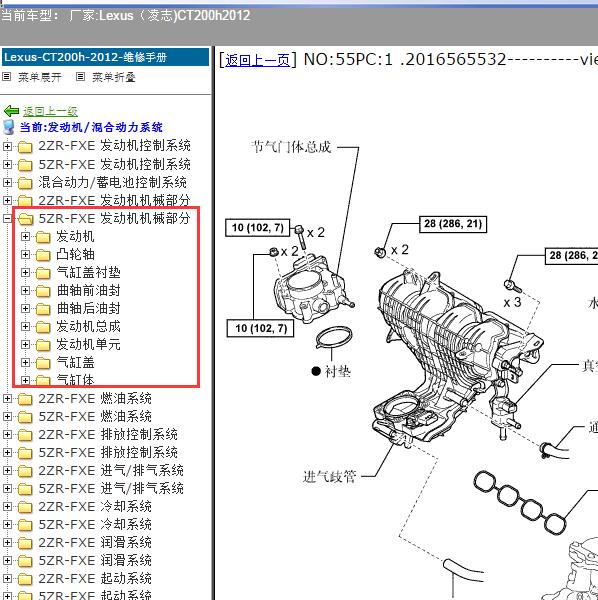Click the green back arrow icon
598x600 pixels.
pos(11,111)
